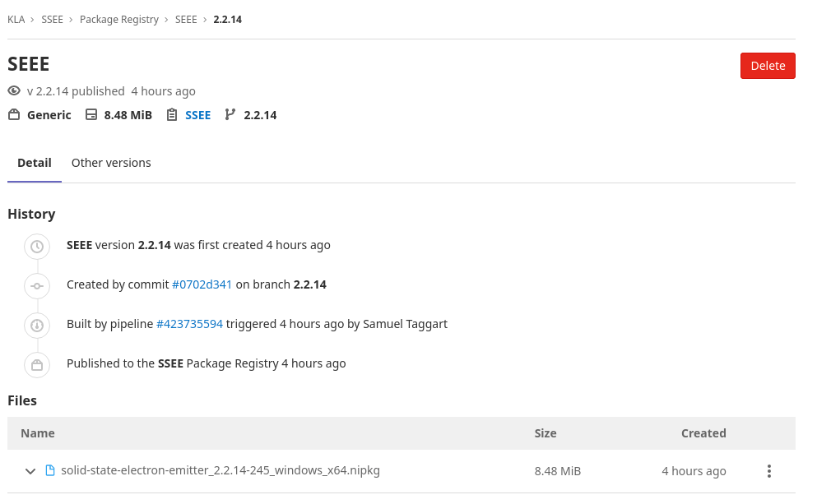
Task: Switch to the Other versions tab
Action: coord(111,163)
